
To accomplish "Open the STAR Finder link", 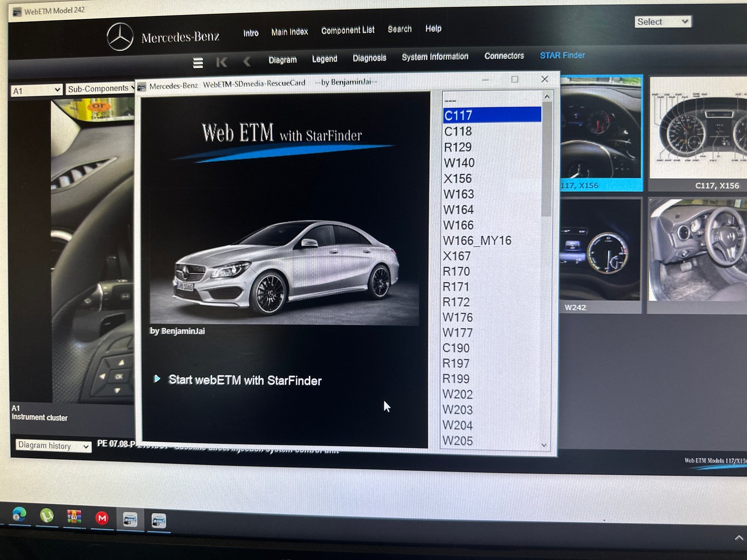I will click(x=562, y=55).
